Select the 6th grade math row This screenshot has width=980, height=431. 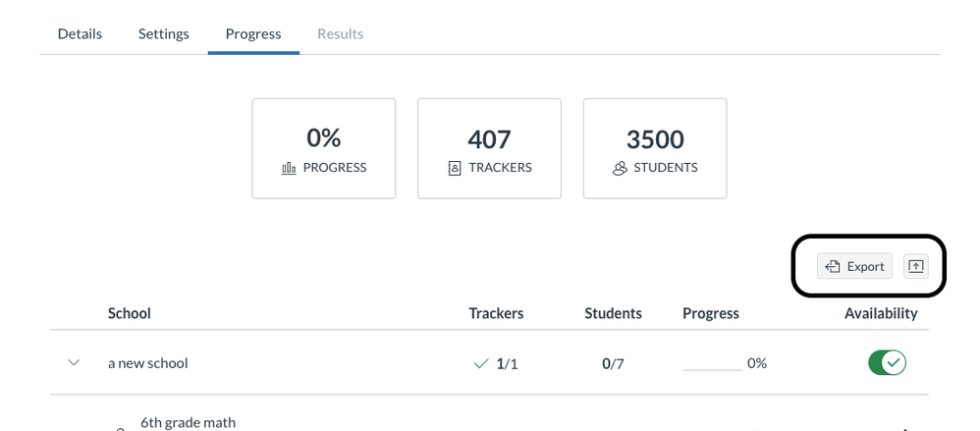[x=188, y=423]
